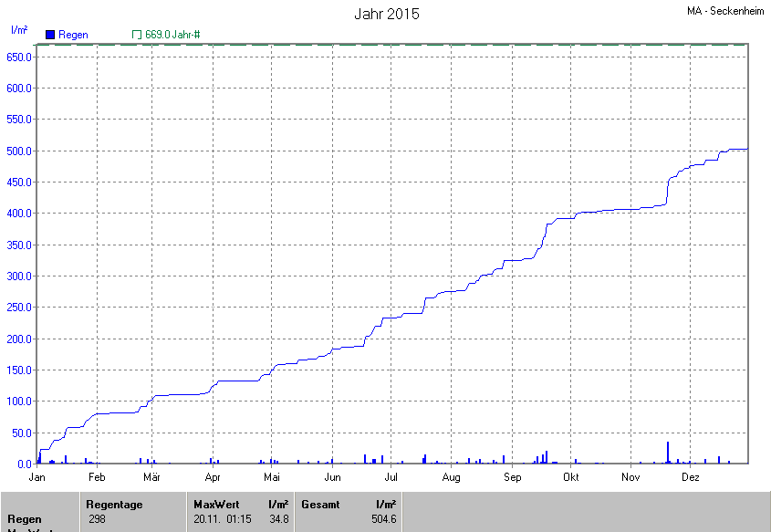This screenshot has width=771, height=532.
Task: Click the 504.6 total value cell
Action: (383, 519)
